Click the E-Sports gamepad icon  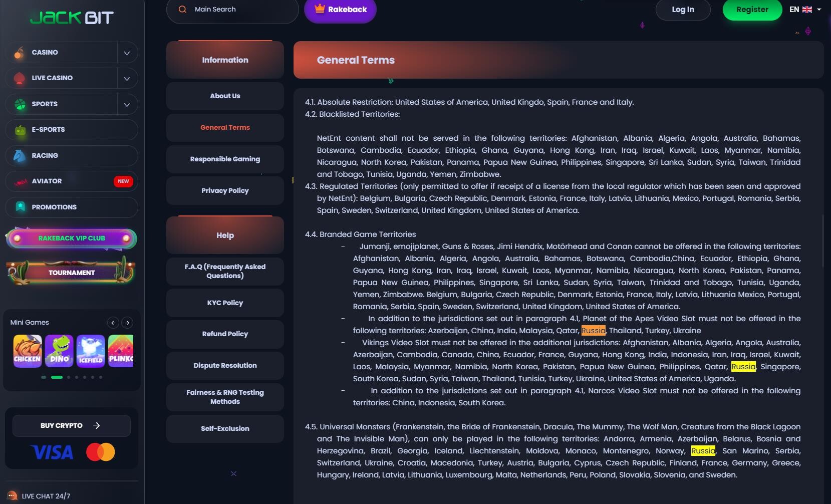click(x=20, y=130)
